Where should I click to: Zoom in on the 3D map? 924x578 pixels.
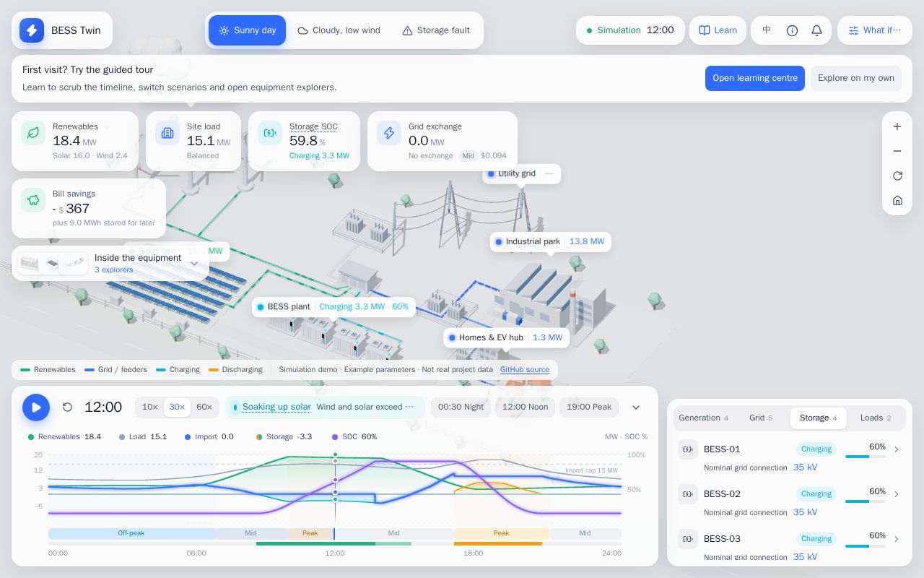point(897,126)
